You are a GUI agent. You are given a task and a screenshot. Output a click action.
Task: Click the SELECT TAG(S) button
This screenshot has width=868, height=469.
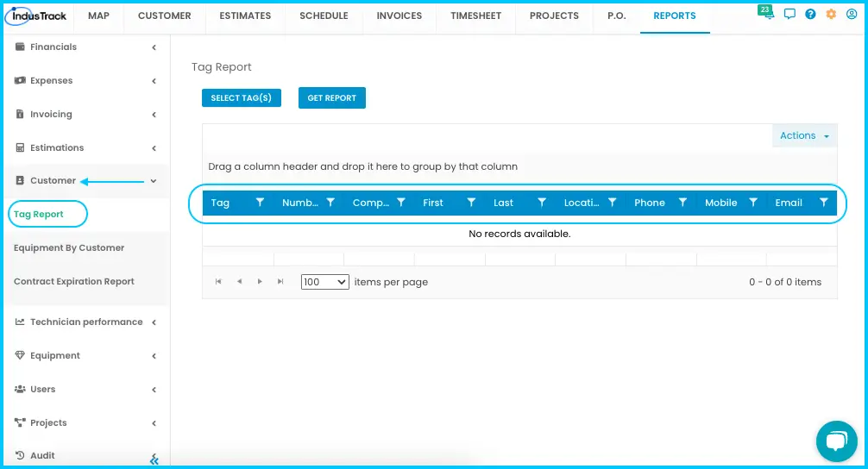pos(242,98)
